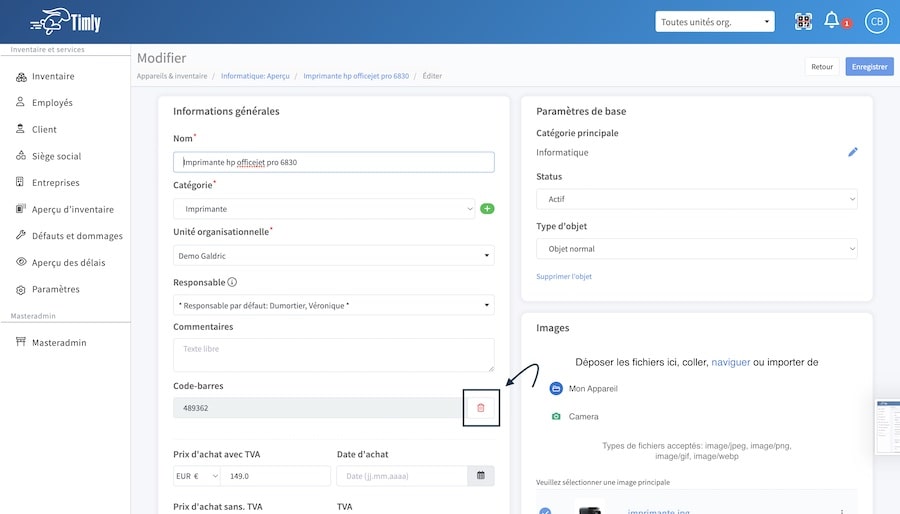
Task: Click the naviguer file browse link
Action: coord(731,362)
